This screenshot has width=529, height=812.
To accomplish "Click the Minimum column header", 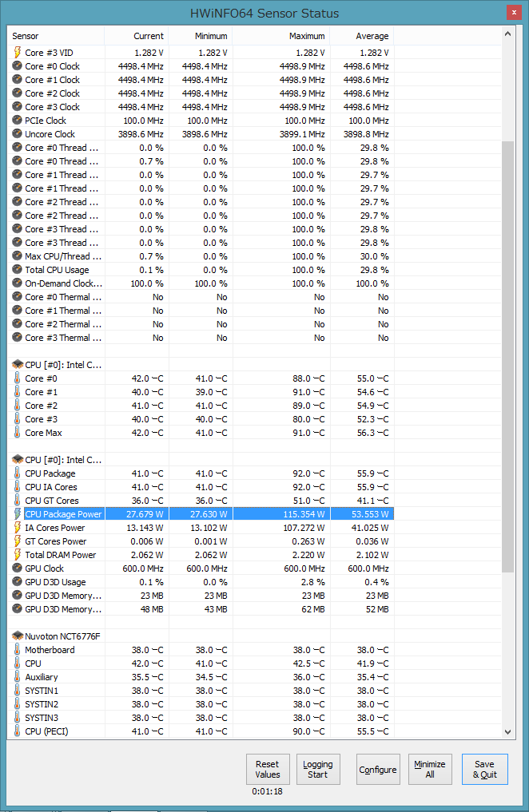I will tap(201, 36).
